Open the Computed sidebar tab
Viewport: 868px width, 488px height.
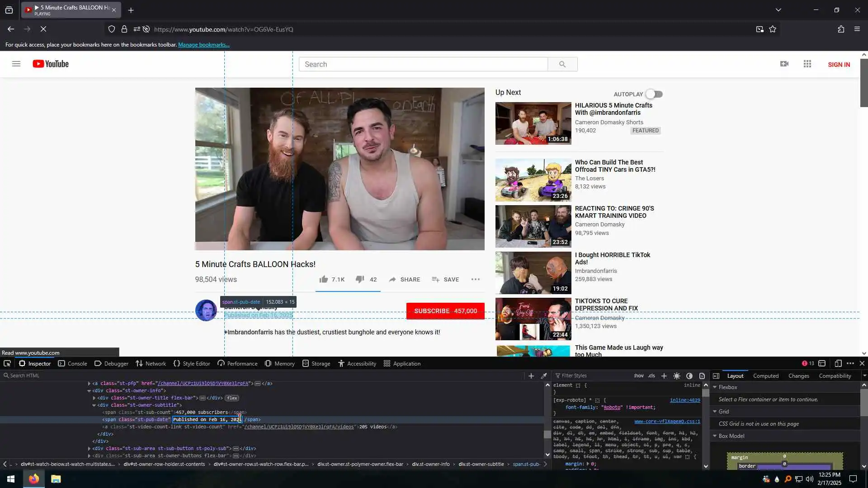pyautogui.click(x=765, y=376)
